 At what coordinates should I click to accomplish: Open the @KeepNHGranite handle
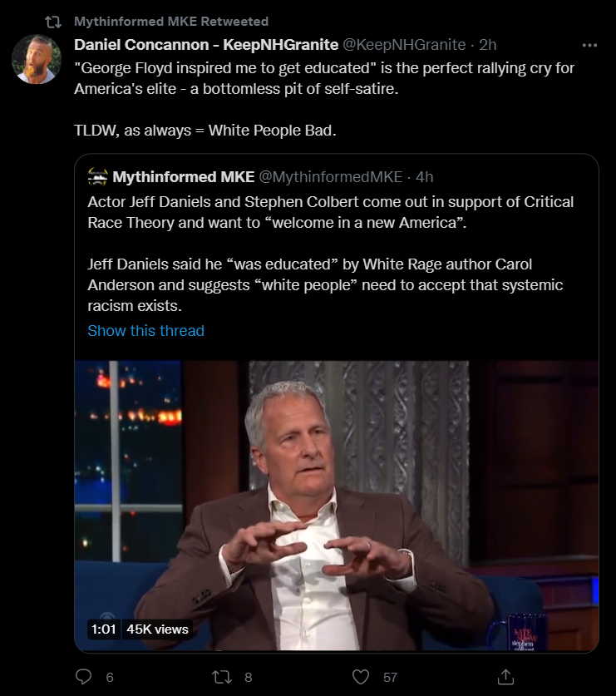pyautogui.click(x=404, y=45)
